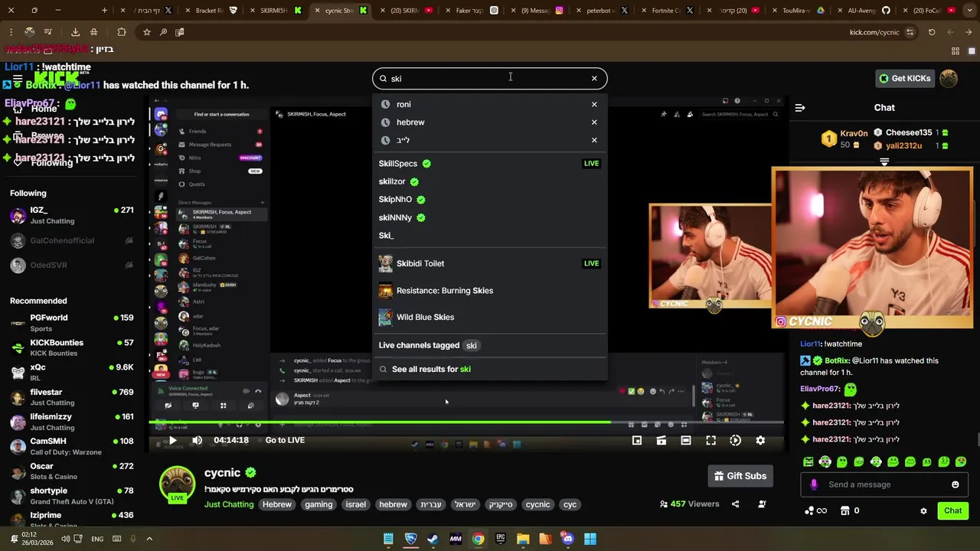Viewport: 980px width, 551px height.
Task: Collapse the chat panel
Action: pos(800,108)
